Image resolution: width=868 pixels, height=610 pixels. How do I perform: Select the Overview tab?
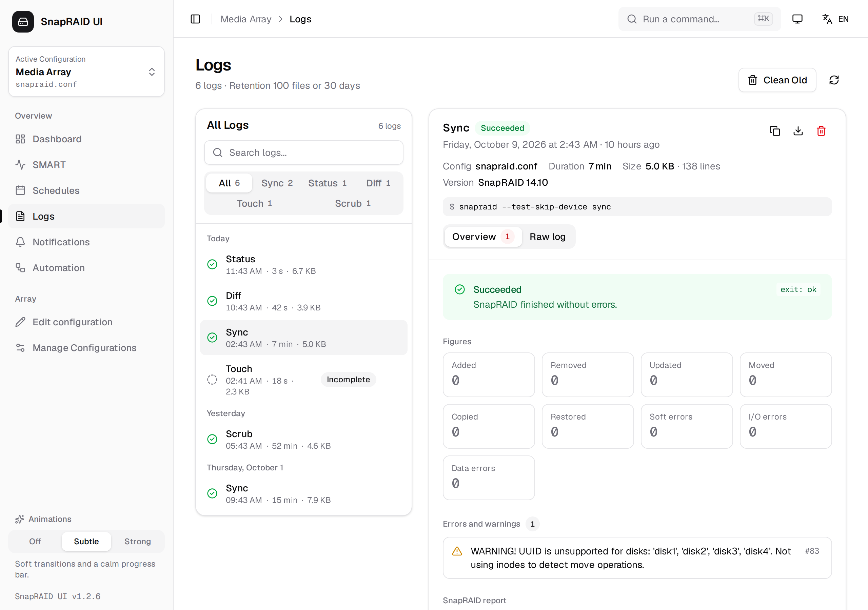tap(483, 237)
